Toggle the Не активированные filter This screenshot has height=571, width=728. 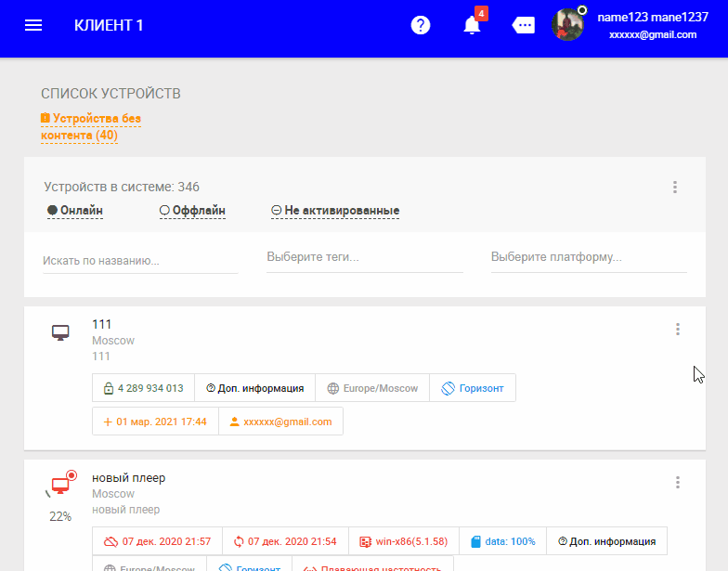pyautogui.click(x=335, y=211)
